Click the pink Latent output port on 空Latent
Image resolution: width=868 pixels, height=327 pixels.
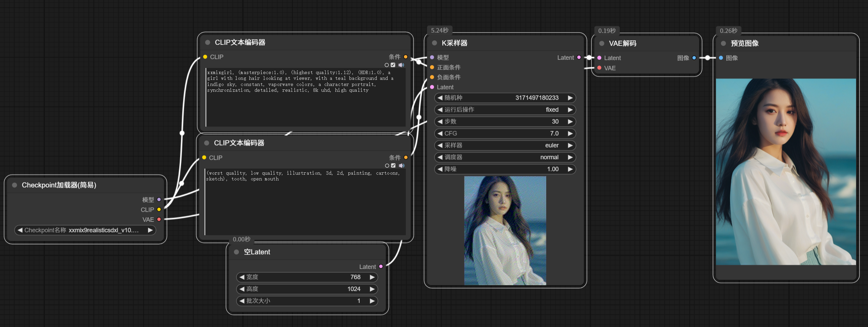(x=381, y=266)
